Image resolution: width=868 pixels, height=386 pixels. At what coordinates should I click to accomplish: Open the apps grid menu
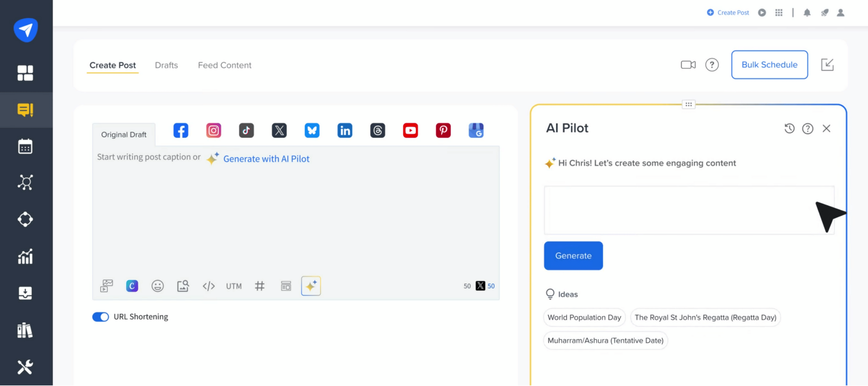click(778, 13)
